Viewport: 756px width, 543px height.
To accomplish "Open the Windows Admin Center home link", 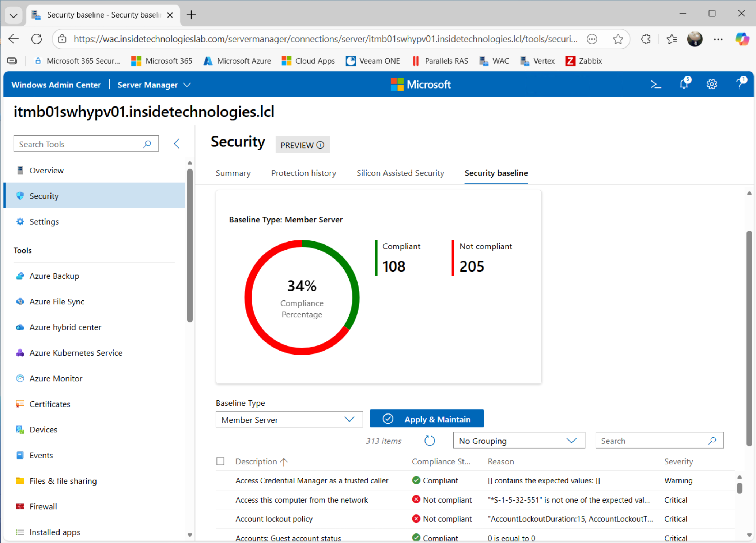I will pos(56,85).
